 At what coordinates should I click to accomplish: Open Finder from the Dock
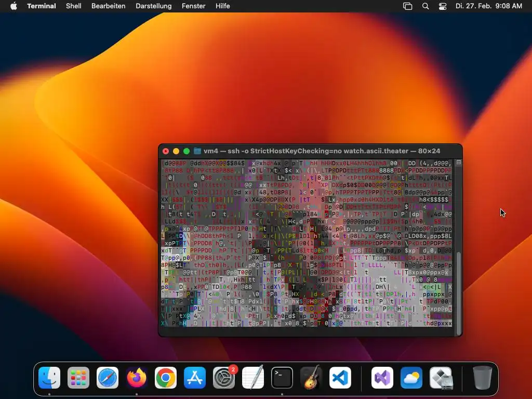(49, 378)
